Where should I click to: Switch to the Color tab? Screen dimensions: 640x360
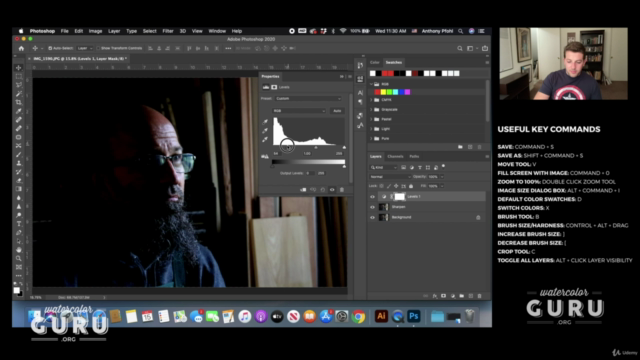coord(375,62)
